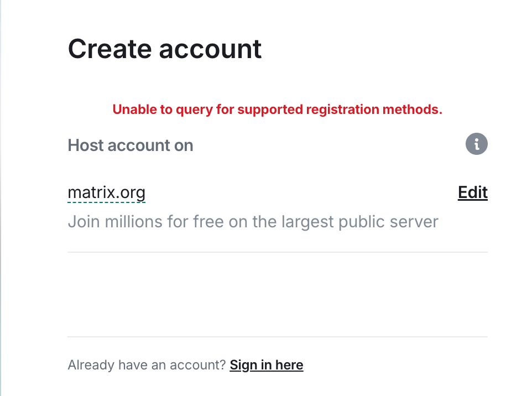Edit the homeserver selection
This screenshot has height=396, width=532.
472,192
